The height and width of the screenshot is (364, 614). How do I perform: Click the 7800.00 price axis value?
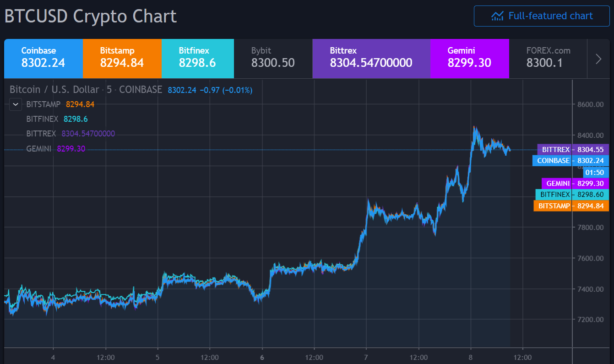[x=591, y=228]
